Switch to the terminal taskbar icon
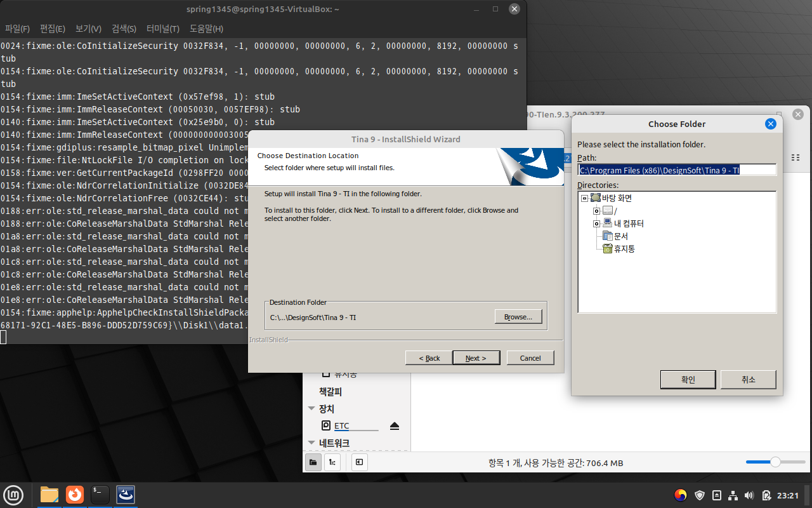This screenshot has height=508, width=812. (x=100, y=494)
